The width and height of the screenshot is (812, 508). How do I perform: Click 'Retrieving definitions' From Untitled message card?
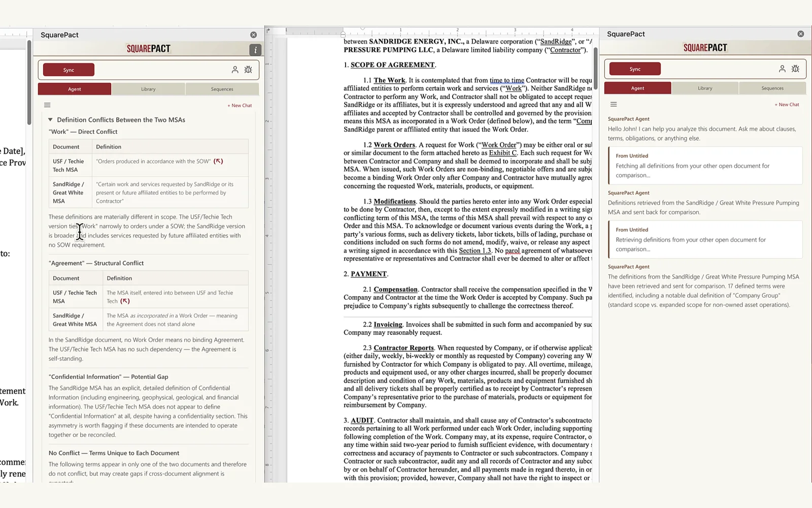(705, 239)
